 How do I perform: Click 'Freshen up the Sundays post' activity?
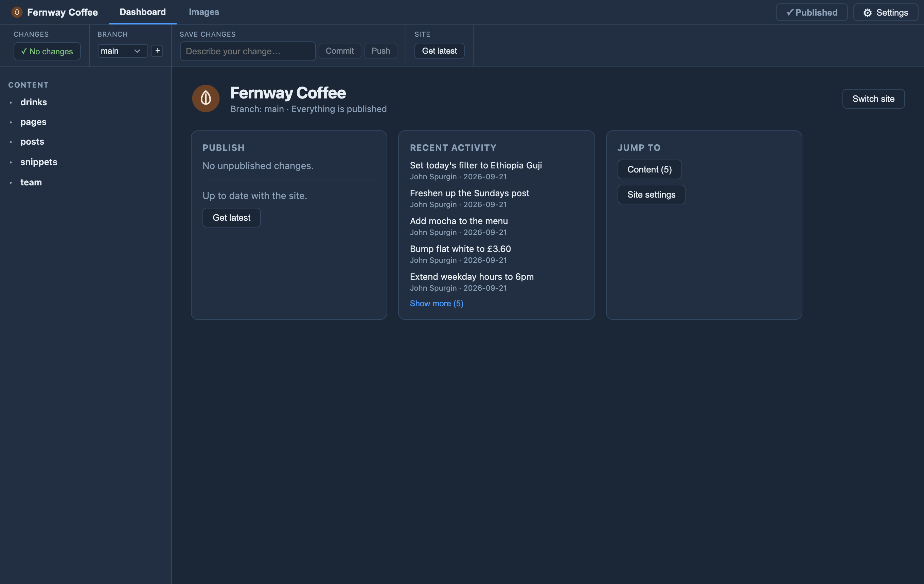(469, 193)
